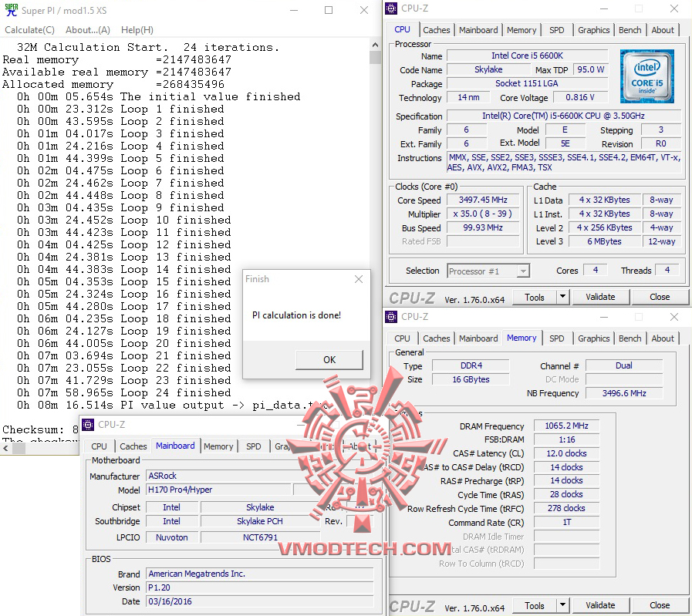Switch to About tab in top CPU-Z window

pos(663,30)
